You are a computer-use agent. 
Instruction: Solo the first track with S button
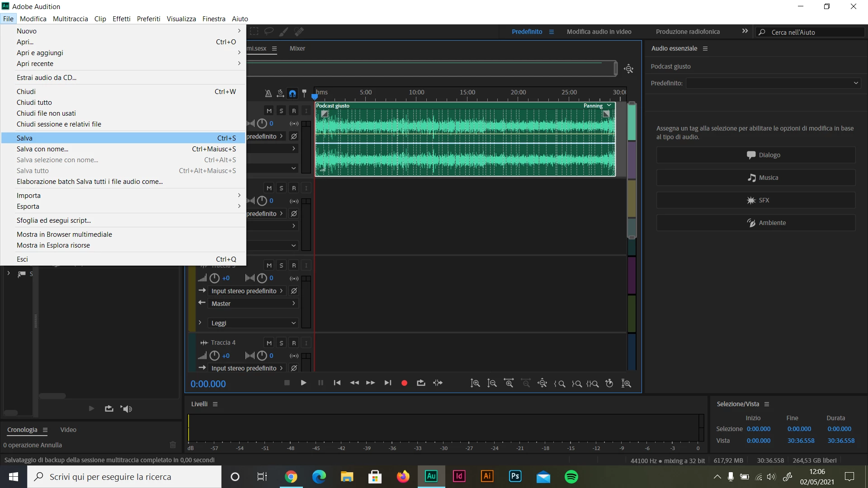click(281, 111)
